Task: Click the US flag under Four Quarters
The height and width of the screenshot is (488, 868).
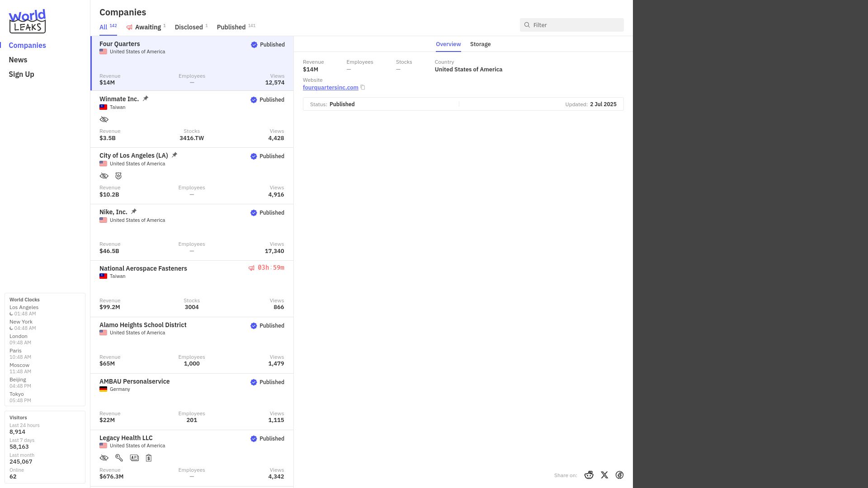Action: [x=103, y=52]
